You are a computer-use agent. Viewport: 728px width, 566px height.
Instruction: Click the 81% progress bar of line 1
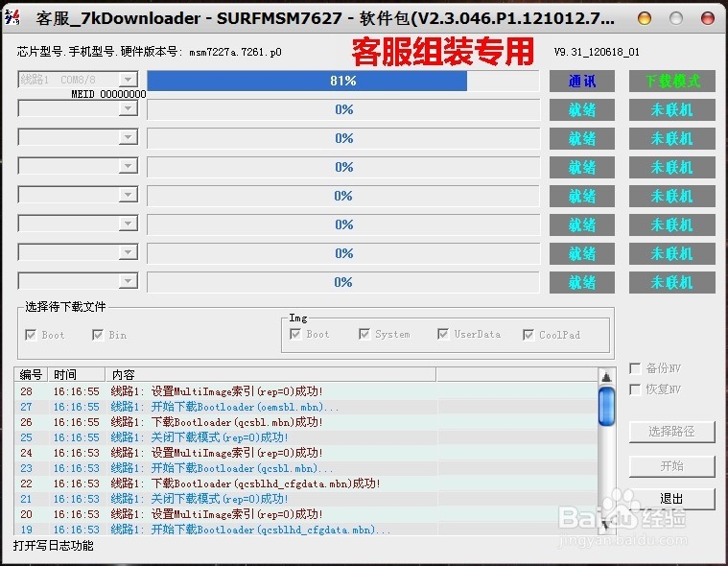343,81
